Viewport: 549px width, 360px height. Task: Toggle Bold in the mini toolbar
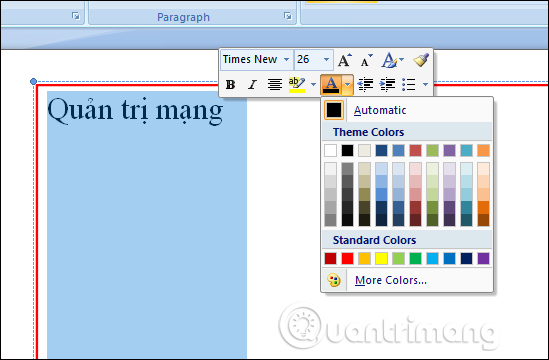(x=230, y=84)
